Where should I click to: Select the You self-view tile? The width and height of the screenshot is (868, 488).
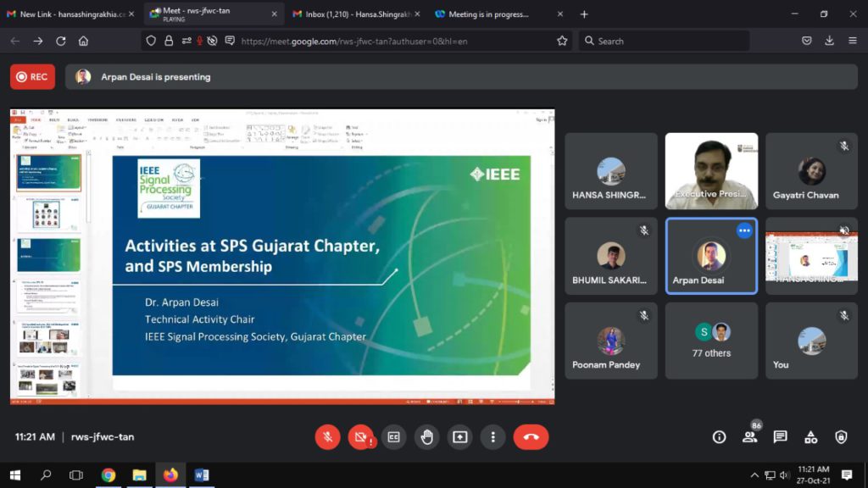[x=811, y=341]
